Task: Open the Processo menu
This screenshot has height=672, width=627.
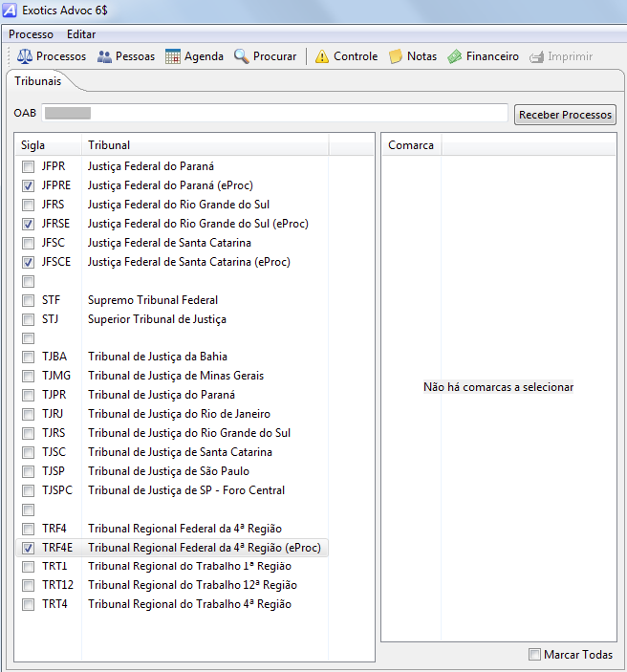Action: (x=31, y=33)
